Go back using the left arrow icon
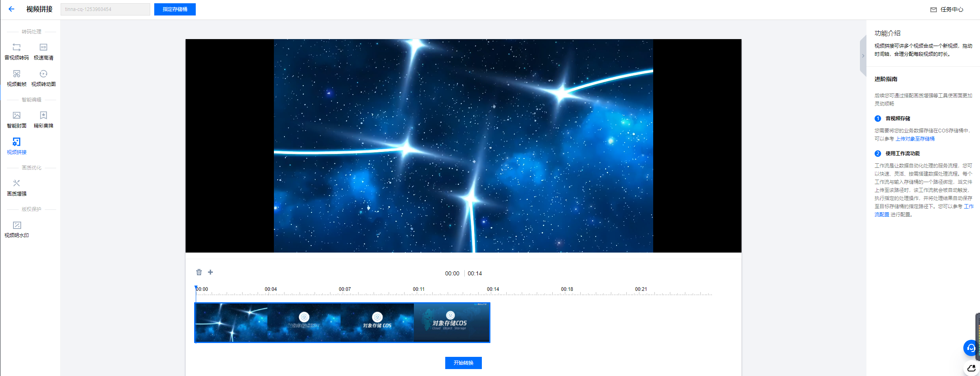The image size is (980, 376). [11, 9]
